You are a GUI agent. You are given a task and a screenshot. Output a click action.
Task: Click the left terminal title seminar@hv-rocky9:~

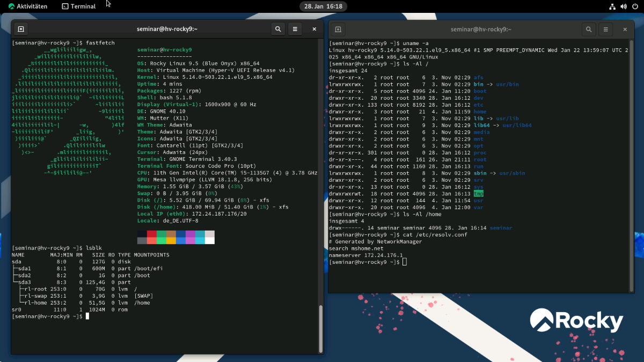pos(167,29)
